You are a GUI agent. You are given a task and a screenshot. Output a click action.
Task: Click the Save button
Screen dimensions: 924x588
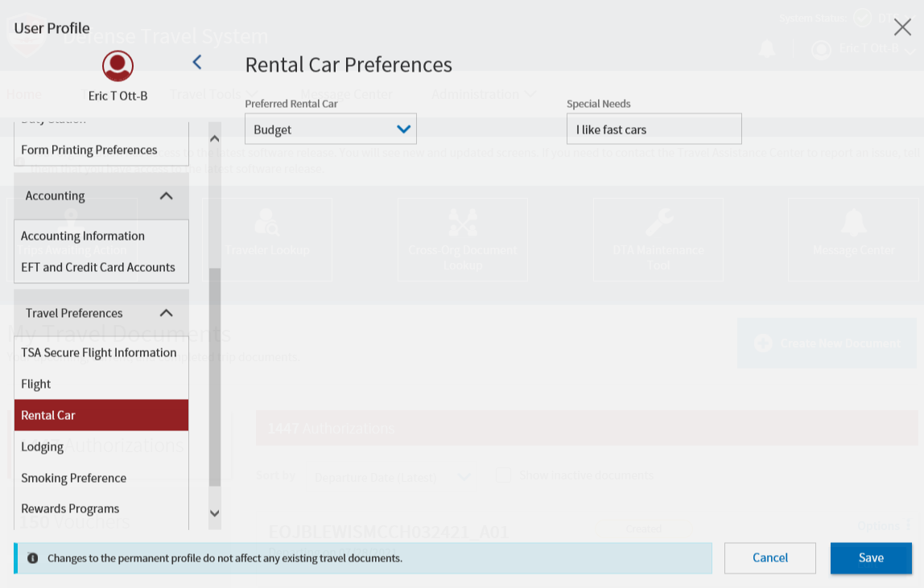871,558
